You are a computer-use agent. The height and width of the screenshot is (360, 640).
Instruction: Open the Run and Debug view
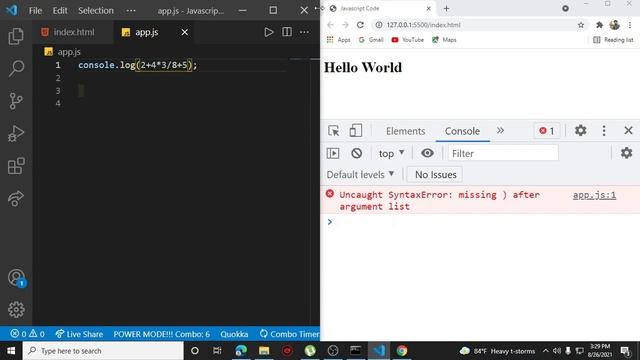(x=16, y=133)
